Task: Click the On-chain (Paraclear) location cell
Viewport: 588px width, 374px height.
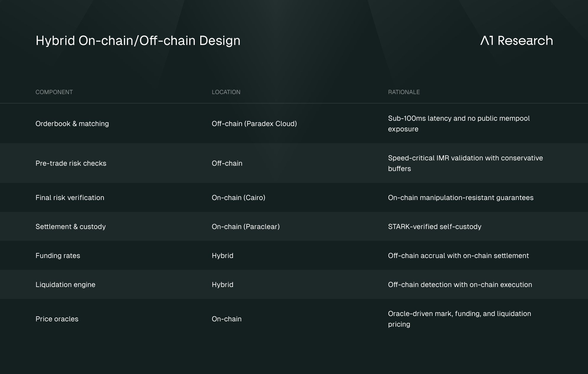Action: tap(245, 227)
